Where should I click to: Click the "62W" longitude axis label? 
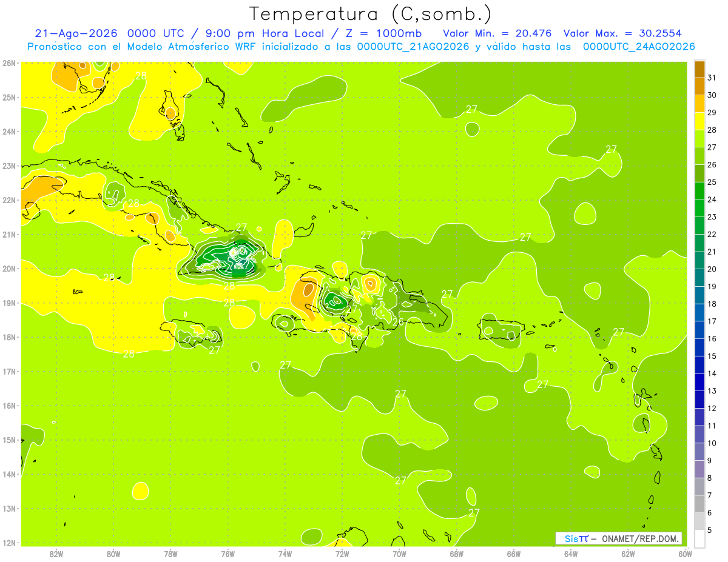(628, 554)
